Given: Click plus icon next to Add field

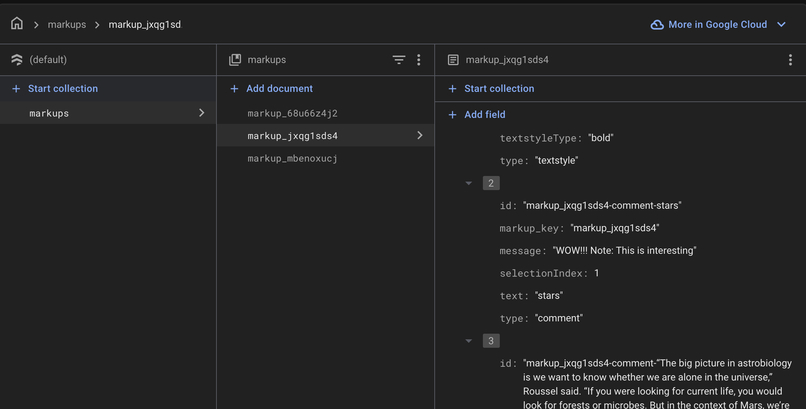Looking at the screenshot, I should (x=452, y=115).
